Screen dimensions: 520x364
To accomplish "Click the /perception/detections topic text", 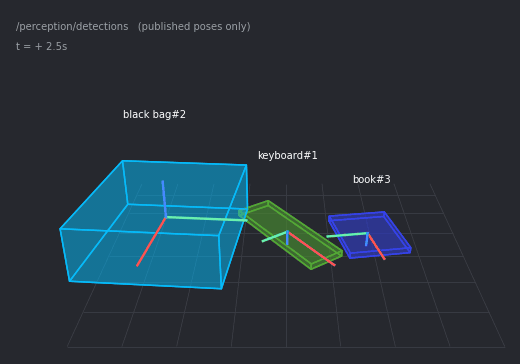I will (x=72, y=26).
